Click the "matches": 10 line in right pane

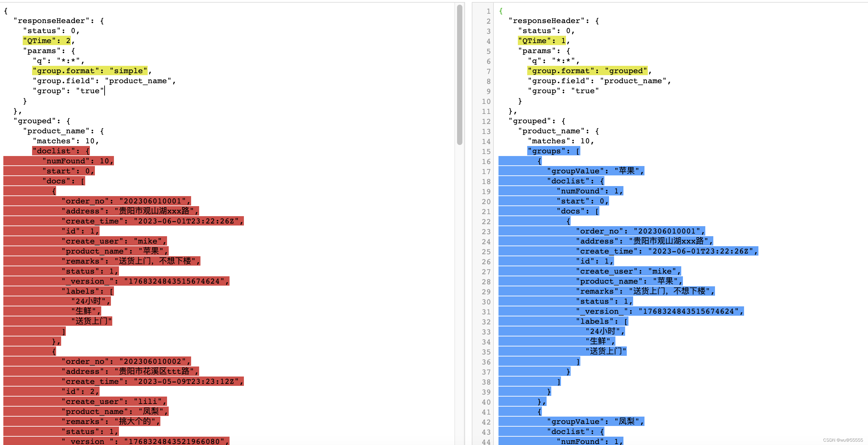pos(561,141)
